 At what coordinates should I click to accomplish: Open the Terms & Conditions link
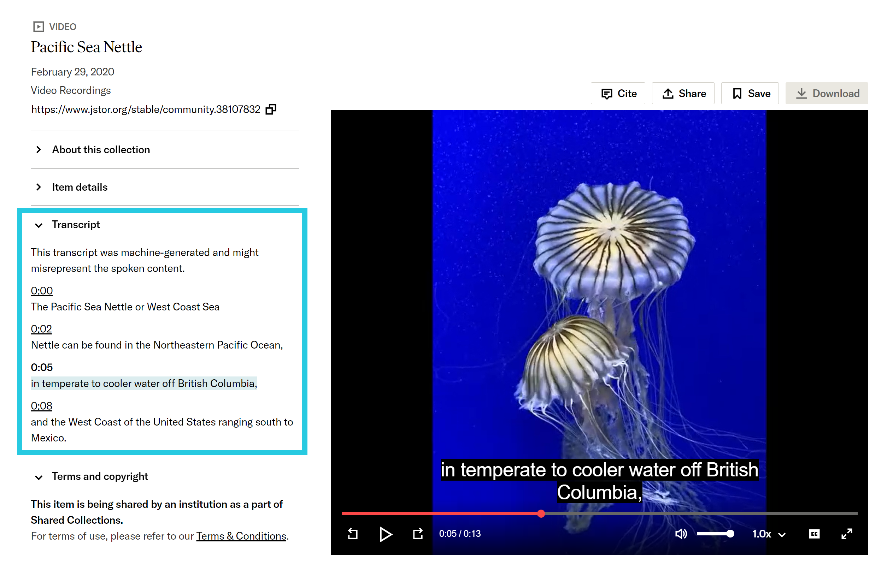coord(241,536)
